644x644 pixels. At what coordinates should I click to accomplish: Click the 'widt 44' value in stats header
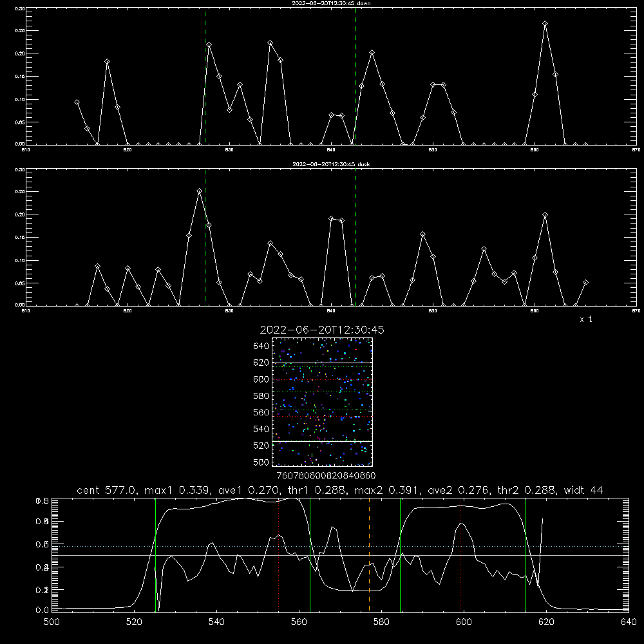tap(583, 490)
